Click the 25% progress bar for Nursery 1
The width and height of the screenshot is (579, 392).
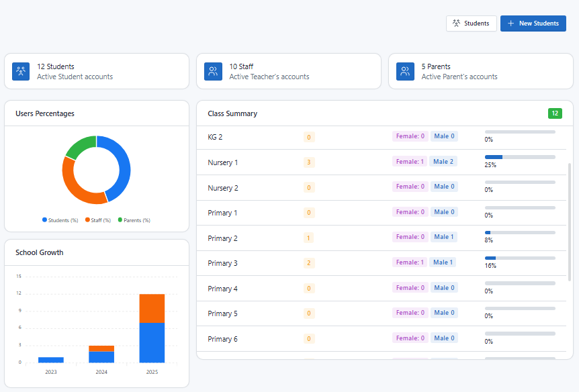click(519, 156)
